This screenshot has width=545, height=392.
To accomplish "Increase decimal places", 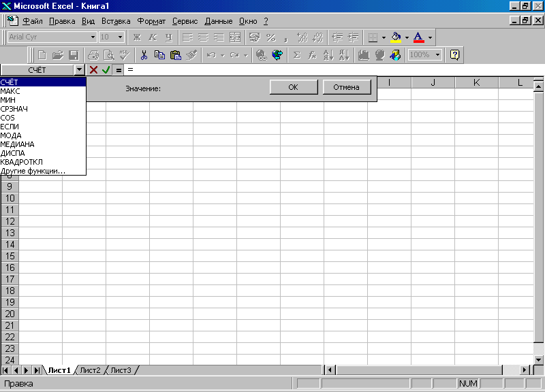I will pyautogui.click(x=302, y=37).
